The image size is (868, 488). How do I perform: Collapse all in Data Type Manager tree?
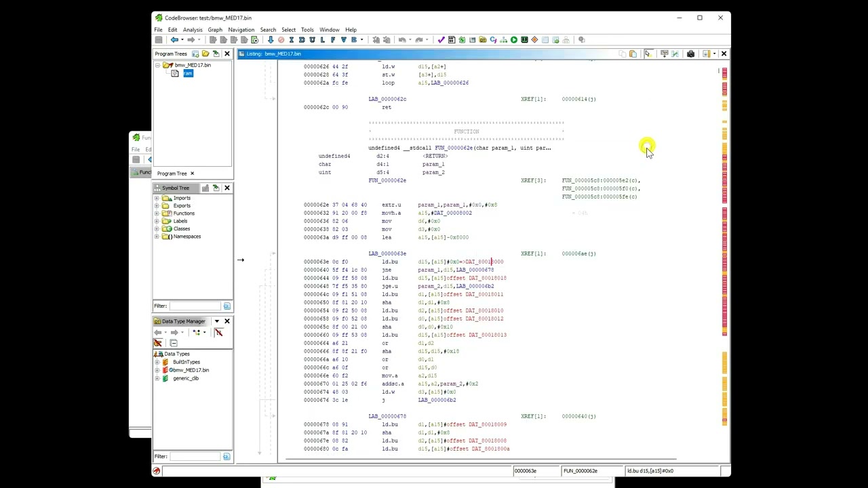[x=174, y=343]
